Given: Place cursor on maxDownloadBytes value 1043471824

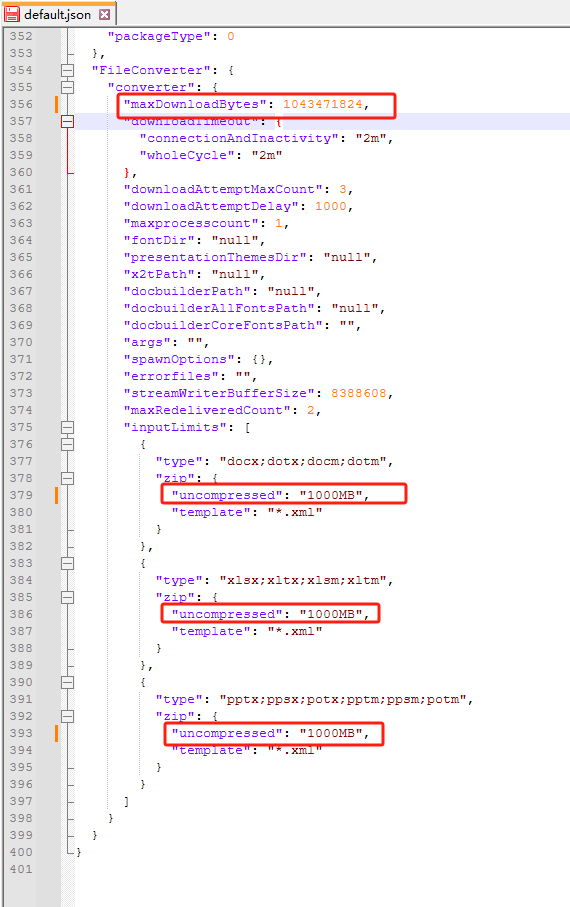Looking at the screenshot, I should coord(322,104).
